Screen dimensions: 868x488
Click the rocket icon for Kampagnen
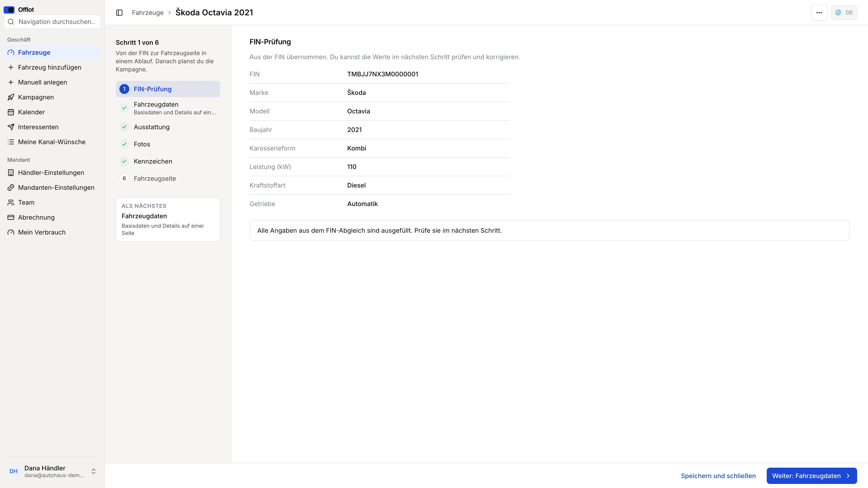tap(11, 97)
